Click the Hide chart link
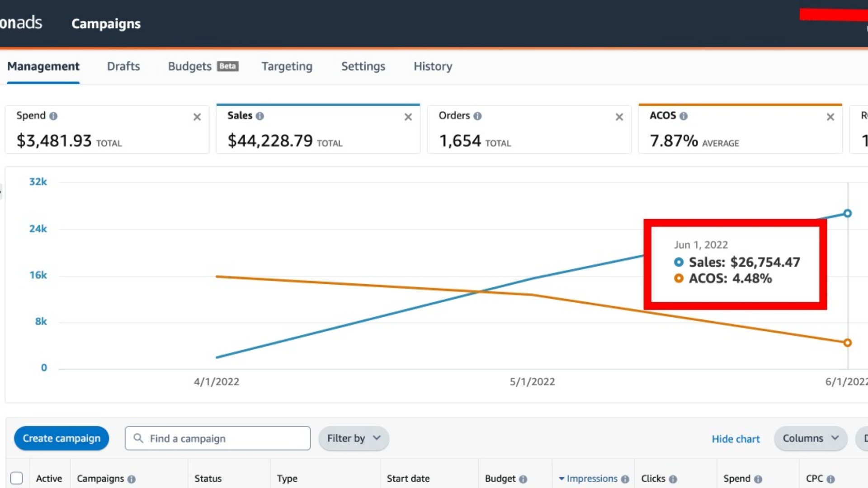 pos(736,439)
